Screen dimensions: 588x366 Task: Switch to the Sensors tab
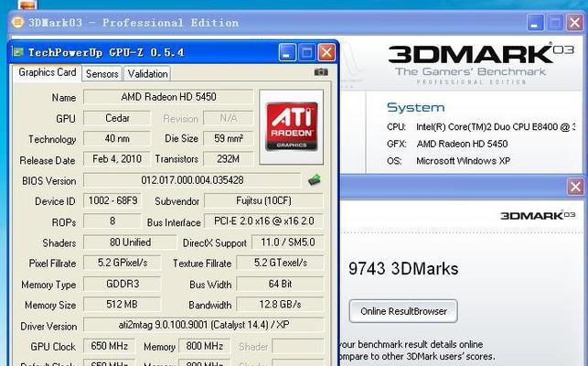point(102,74)
